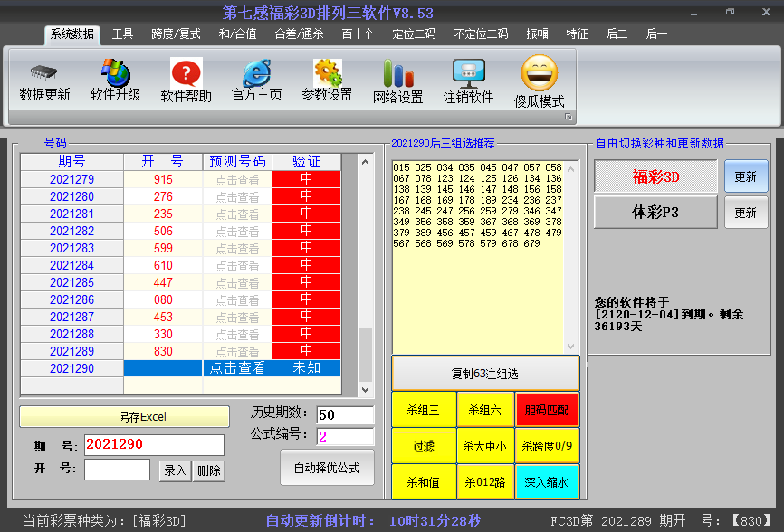Click 杀和值 button
The width and height of the screenshot is (784, 532).
click(x=424, y=482)
